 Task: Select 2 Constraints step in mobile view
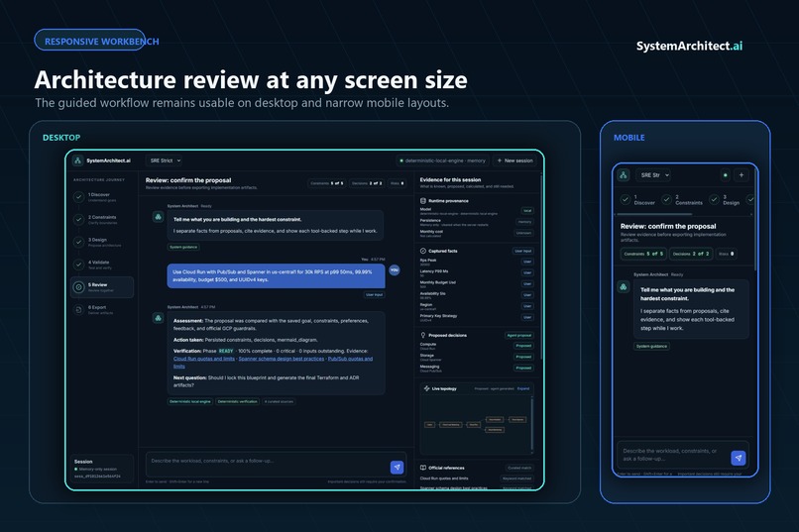[682, 200]
